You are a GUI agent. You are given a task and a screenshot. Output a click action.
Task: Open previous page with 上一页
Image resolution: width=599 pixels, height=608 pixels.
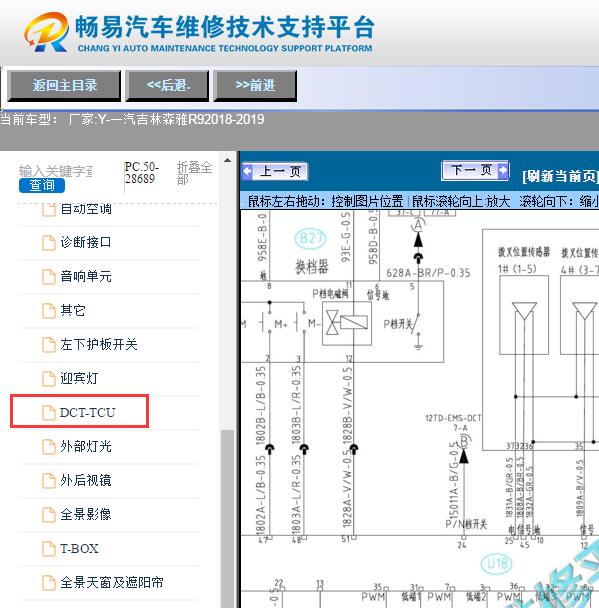click(x=275, y=171)
